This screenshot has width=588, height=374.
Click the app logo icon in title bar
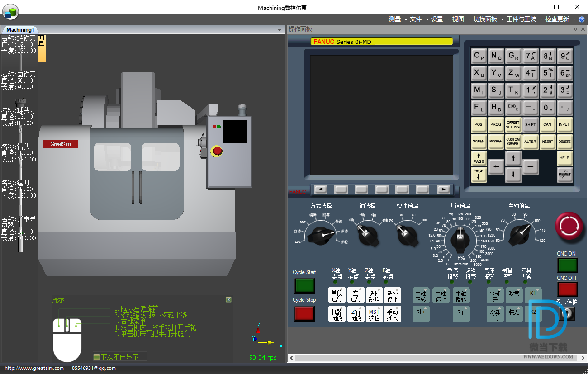pos(10,11)
